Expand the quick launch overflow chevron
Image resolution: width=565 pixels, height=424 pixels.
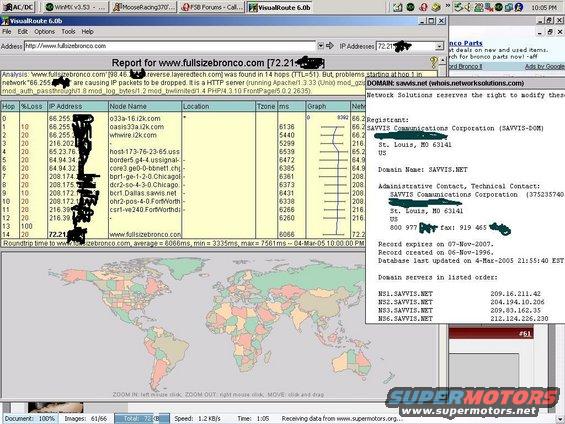pyautogui.click(x=448, y=6)
